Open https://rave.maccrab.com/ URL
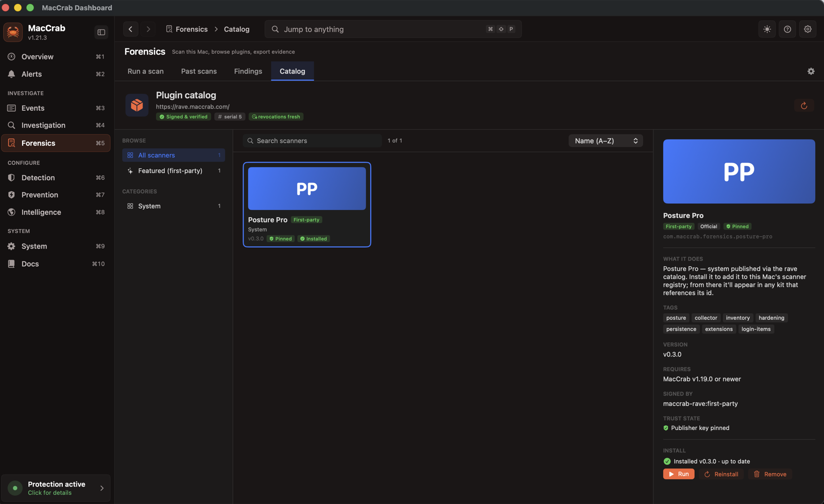Screen dimensions: 824x504 [193, 107]
